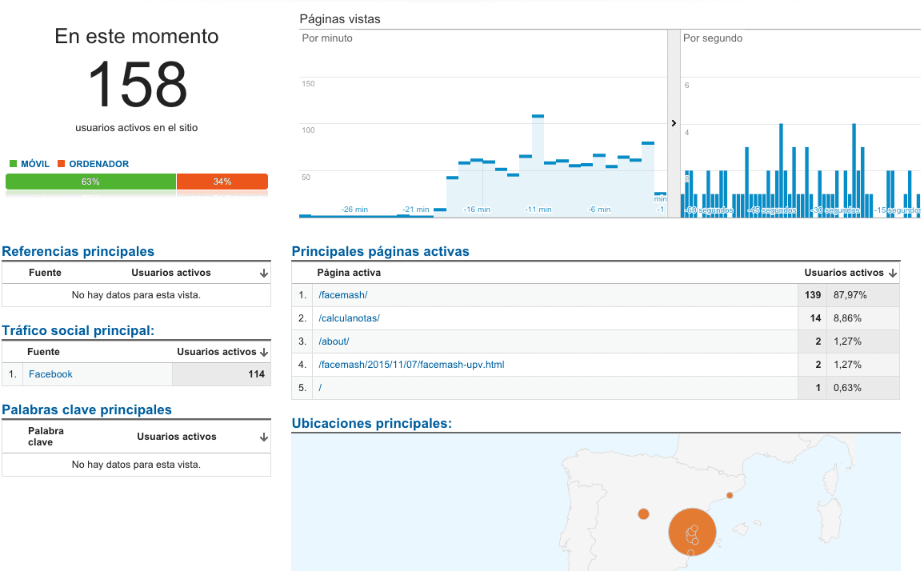Sort Referencias principales by Usuarios activos arrow

coord(263,274)
